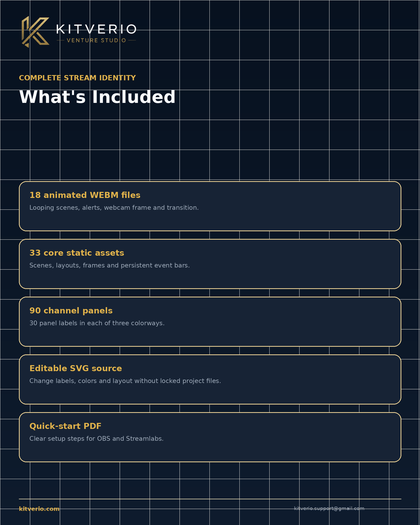Select the 18 animated WEBM files heading
This screenshot has width=420, height=525.
coord(85,195)
